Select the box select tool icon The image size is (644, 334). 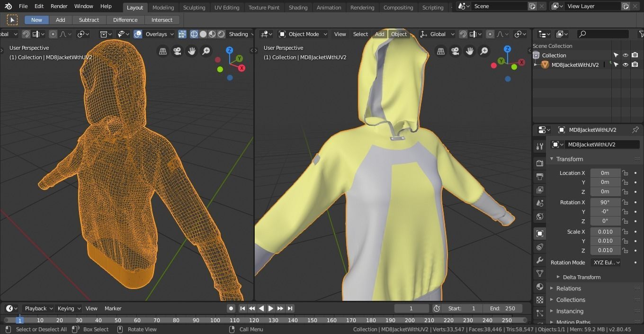[12, 20]
